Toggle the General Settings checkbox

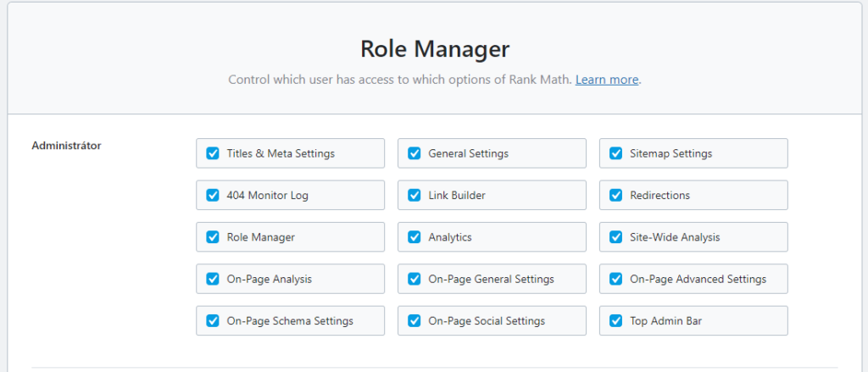coord(415,153)
